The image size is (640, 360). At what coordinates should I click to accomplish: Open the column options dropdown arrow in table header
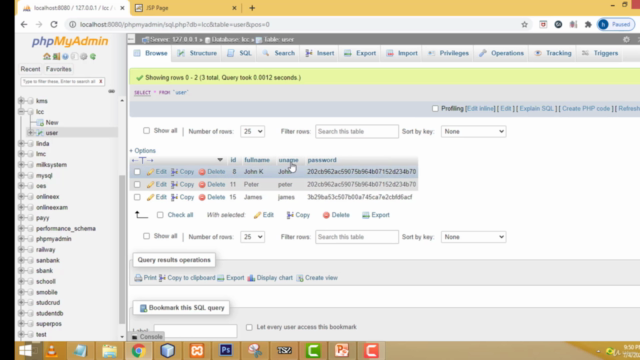[x=220, y=160]
